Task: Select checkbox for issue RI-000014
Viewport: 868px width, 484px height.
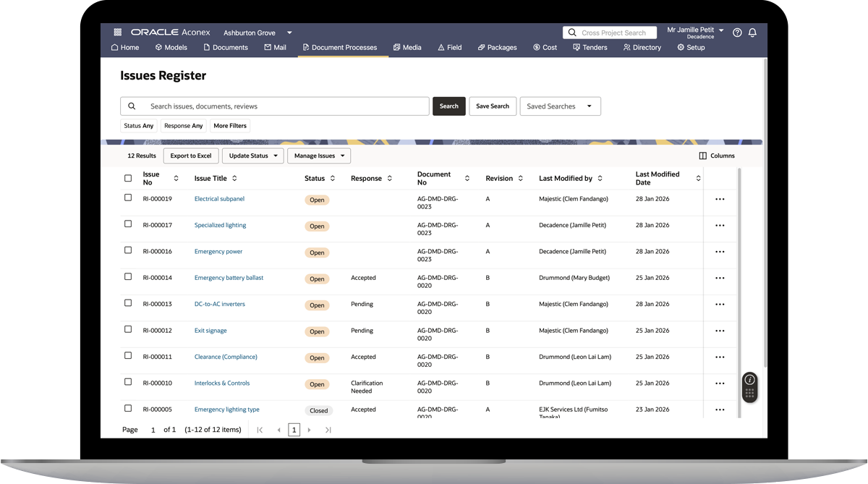Action: click(x=128, y=276)
